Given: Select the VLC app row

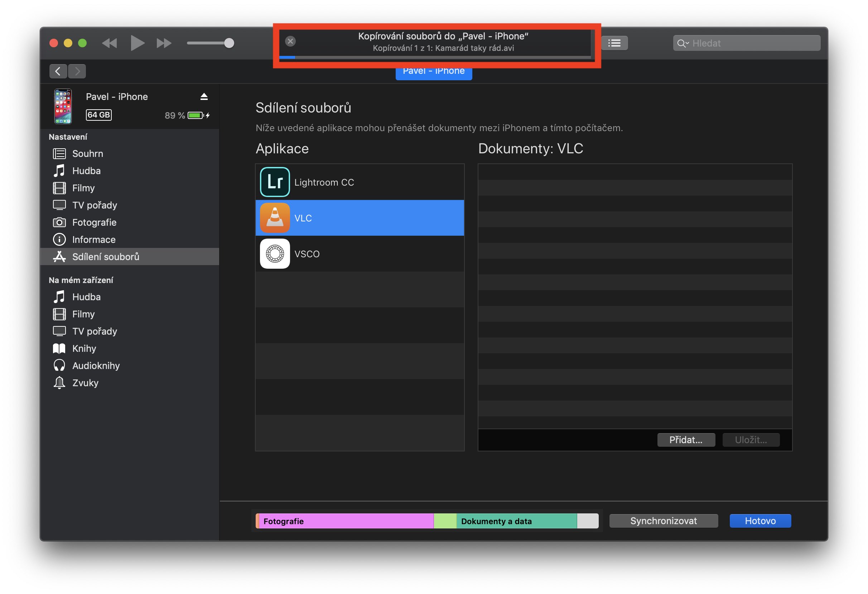Looking at the screenshot, I should 360,218.
